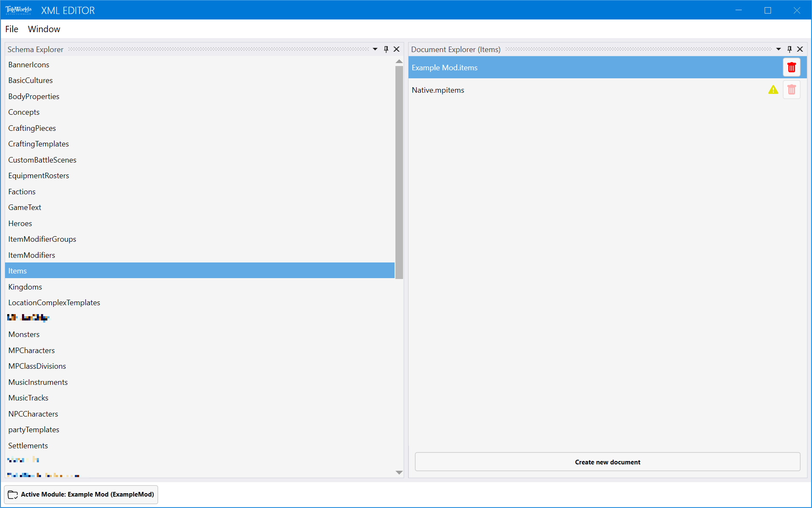Image resolution: width=812 pixels, height=508 pixels.
Task: Minimize the XML Editor window
Action: [738, 10]
